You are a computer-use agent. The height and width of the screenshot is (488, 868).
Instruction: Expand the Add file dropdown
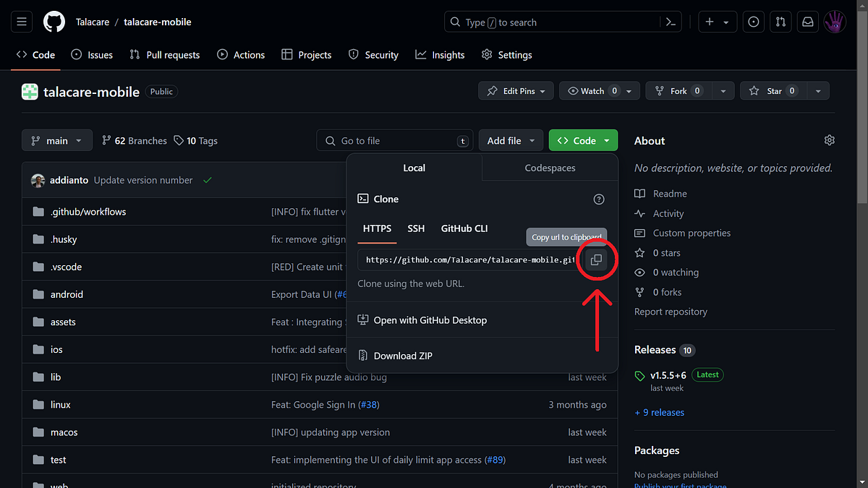point(511,140)
